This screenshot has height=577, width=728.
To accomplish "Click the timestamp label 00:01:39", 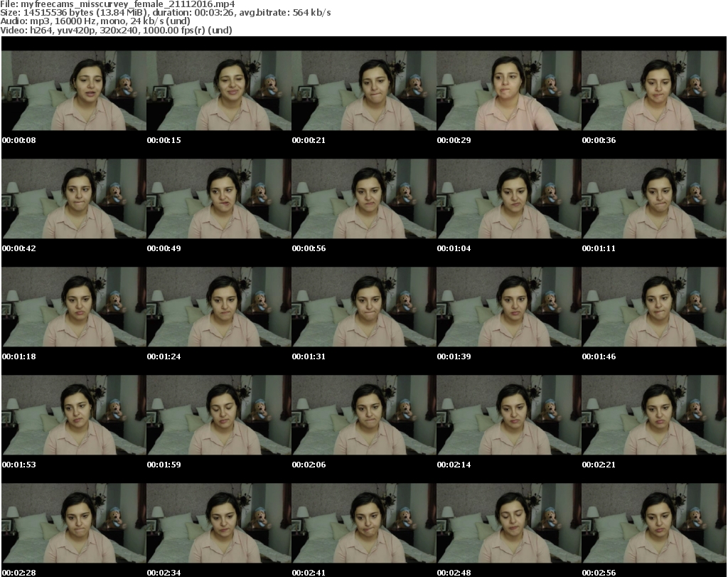I will (x=454, y=356).
